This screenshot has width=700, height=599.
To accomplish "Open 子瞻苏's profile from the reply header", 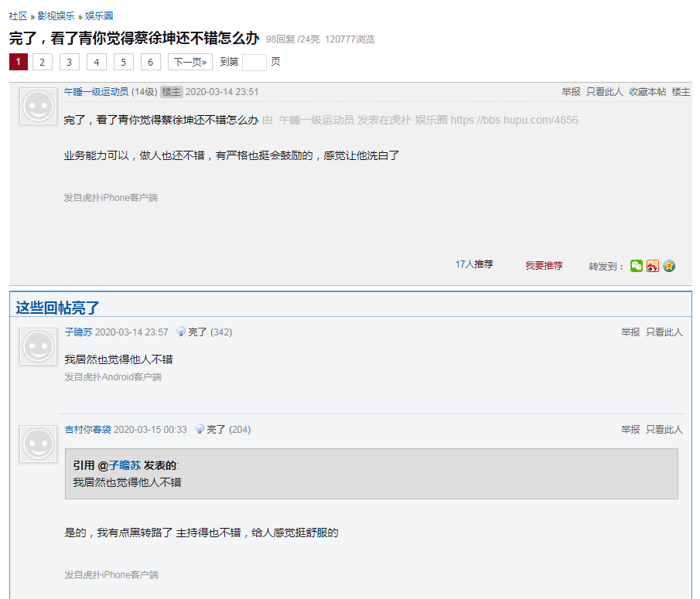I will point(79,332).
